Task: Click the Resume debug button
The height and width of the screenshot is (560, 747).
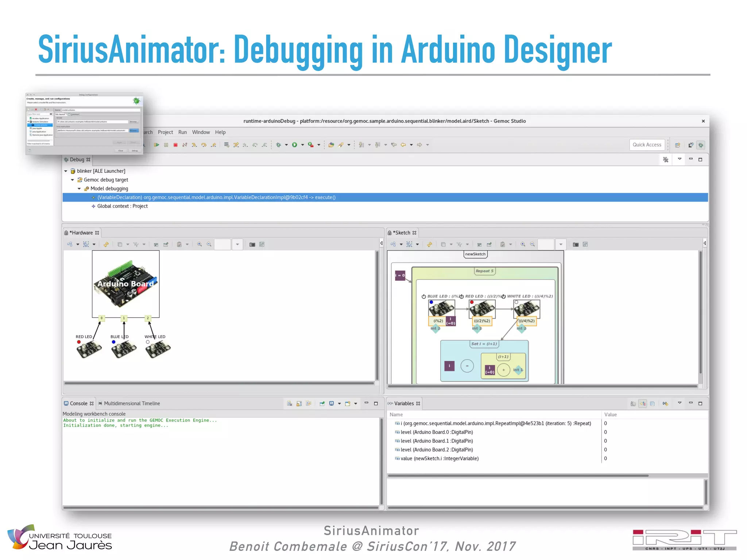Action: pyautogui.click(x=156, y=145)
